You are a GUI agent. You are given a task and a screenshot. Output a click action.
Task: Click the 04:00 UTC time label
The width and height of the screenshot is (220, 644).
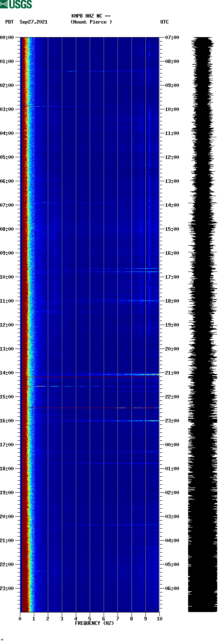tap(172, 541)
